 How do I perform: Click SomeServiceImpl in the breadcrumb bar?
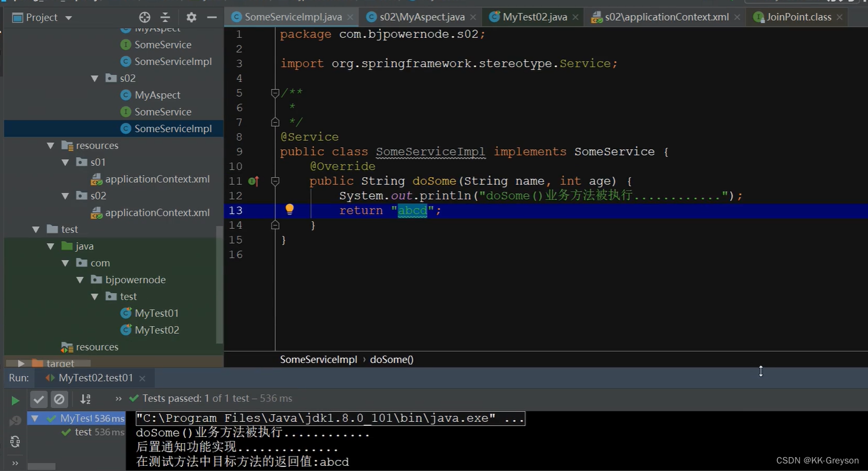(x=319, y=359)
